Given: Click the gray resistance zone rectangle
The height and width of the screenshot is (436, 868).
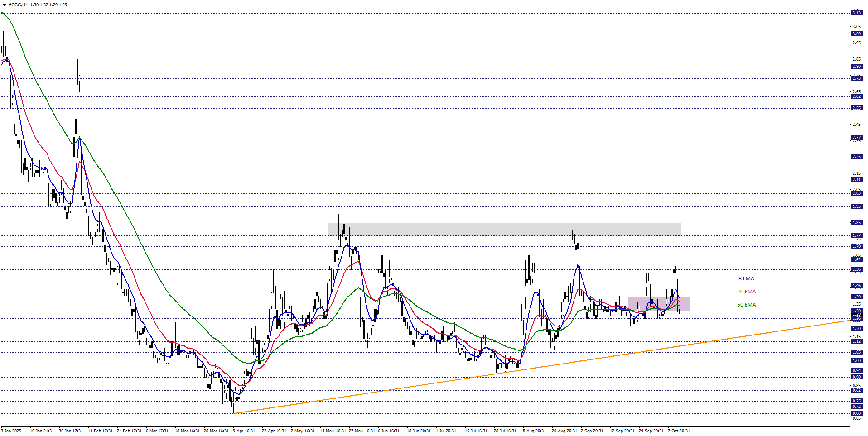Looking at the screenshot, I should (x=504, y=229).
